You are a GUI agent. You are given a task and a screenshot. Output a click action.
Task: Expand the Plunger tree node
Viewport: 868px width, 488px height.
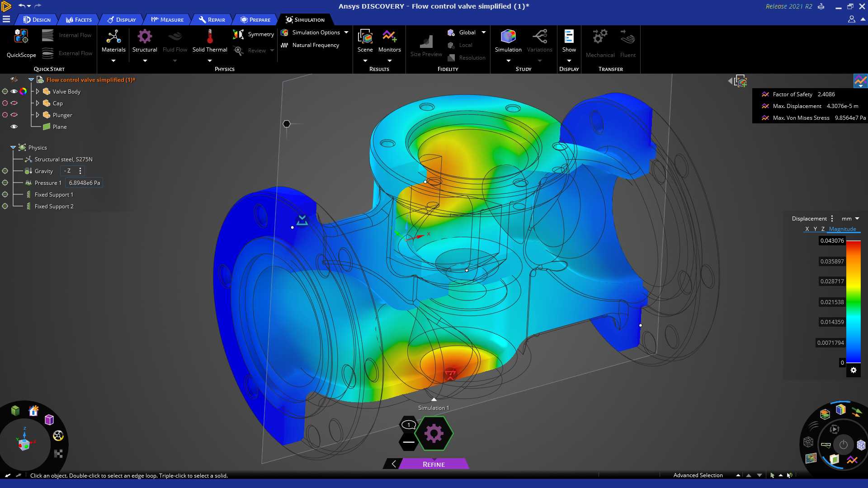(38, 115)
